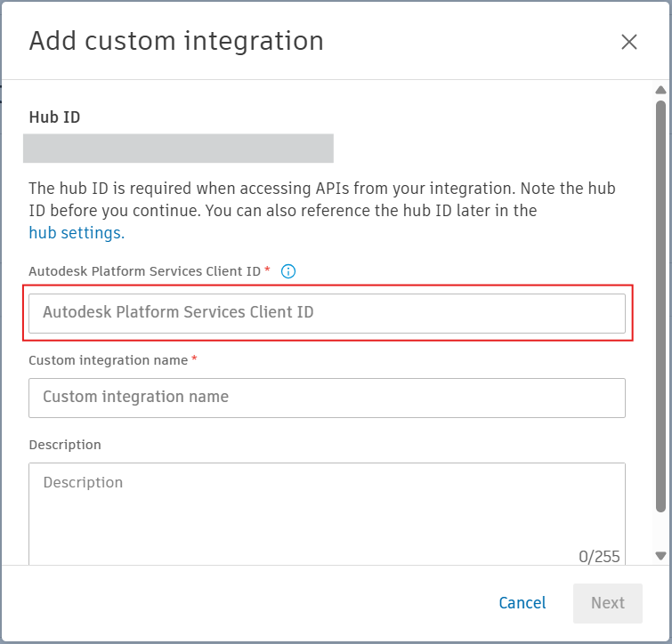Click the 'Custom integration name' field label
Screen dimensions: 672x644
tap(109, 360)
